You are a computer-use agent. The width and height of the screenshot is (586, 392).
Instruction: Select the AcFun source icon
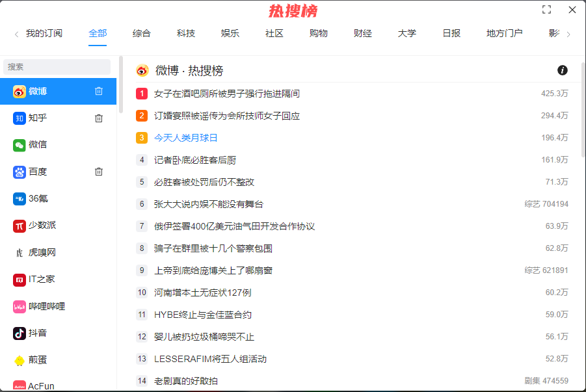click(19, 385)
